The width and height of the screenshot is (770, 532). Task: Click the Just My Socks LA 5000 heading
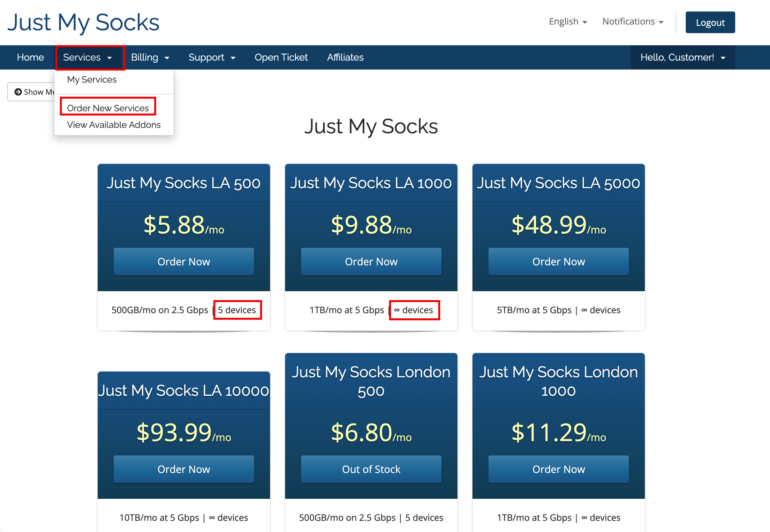558,183
